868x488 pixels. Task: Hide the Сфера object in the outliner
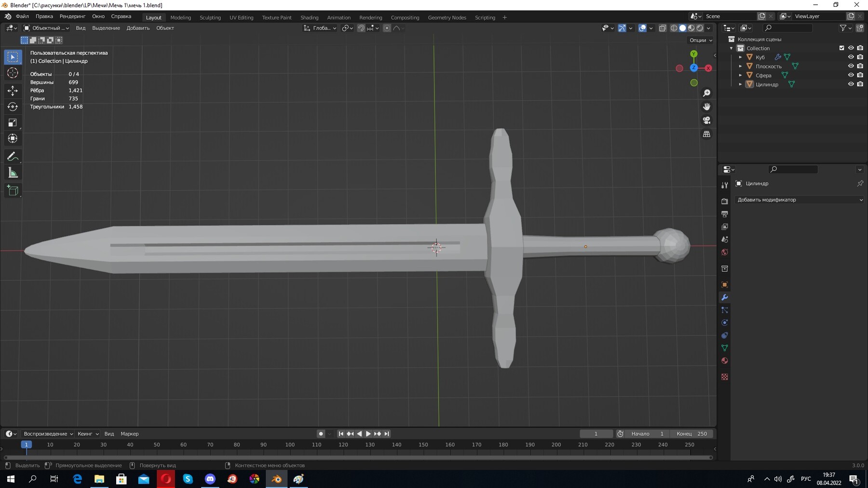[851, 75]
